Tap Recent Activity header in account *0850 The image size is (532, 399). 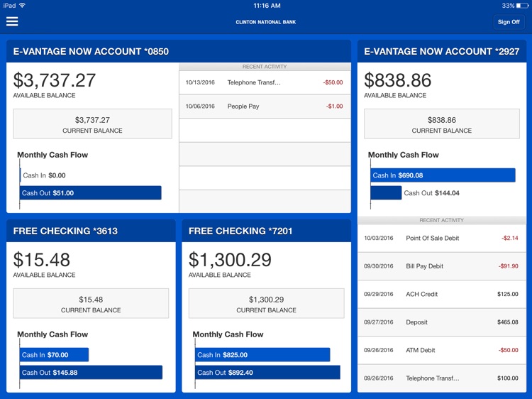(x=265, y=67)
